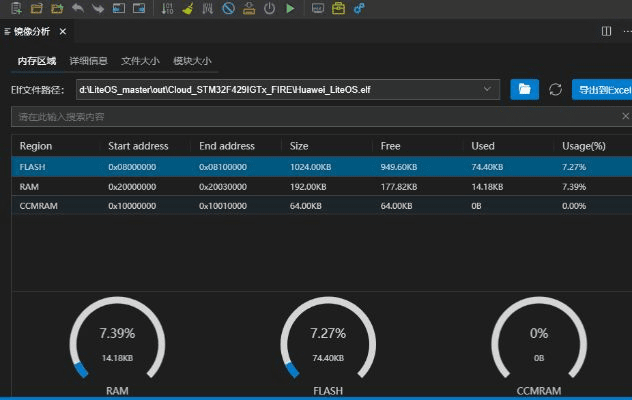Open the 文件大小 tab

coord(140,61)
